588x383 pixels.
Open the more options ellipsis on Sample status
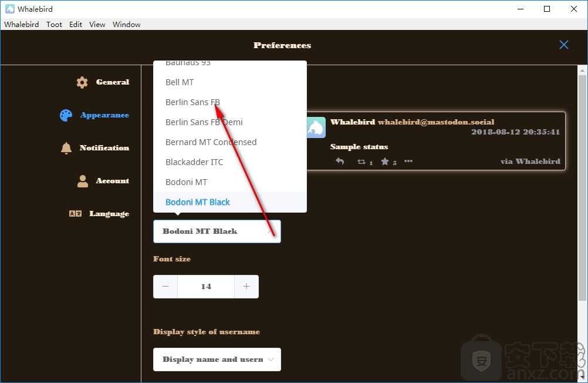coord(408,161)
